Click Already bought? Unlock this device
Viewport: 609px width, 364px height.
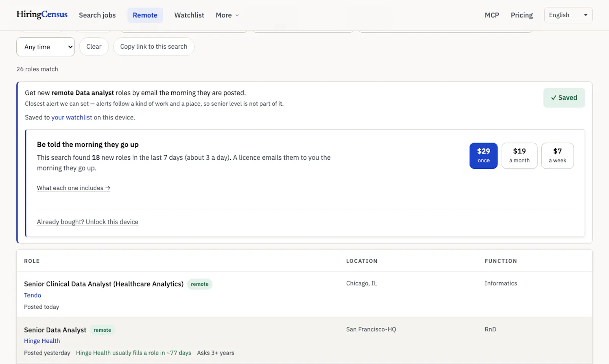[x=88, y=222]
